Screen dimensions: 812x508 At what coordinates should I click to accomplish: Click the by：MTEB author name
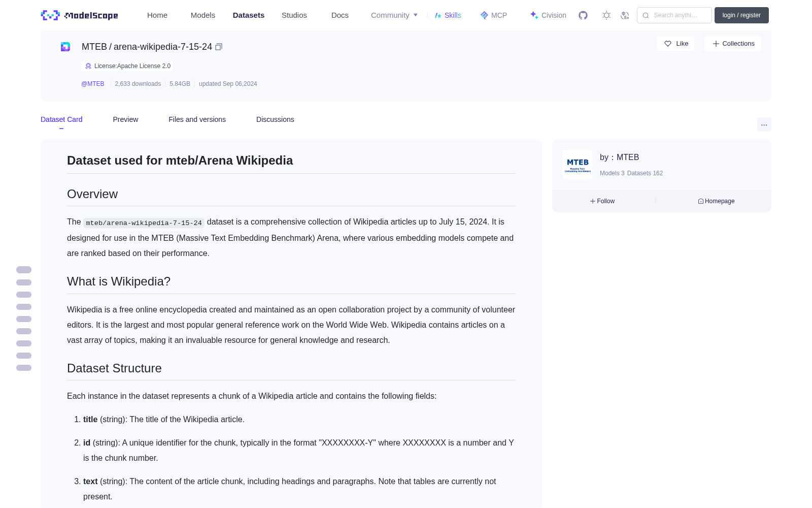tap(619, 157)
